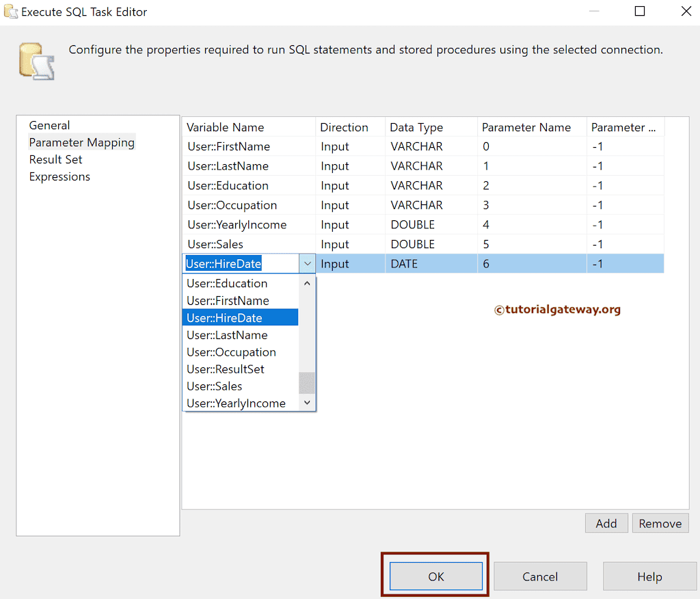Add a new parameter mapping row
The image size is (700, 599).
(606, 522)
